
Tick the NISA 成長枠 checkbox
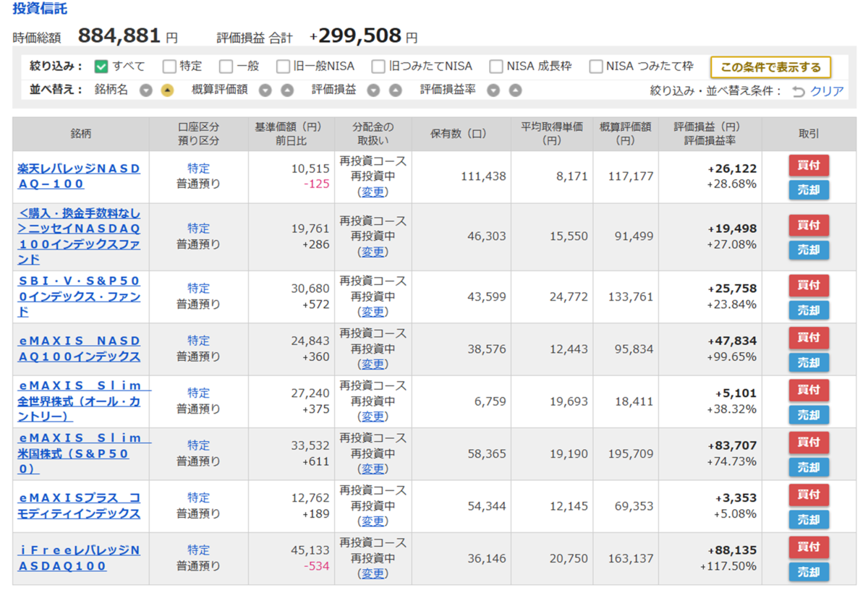(x=496, y=67)
